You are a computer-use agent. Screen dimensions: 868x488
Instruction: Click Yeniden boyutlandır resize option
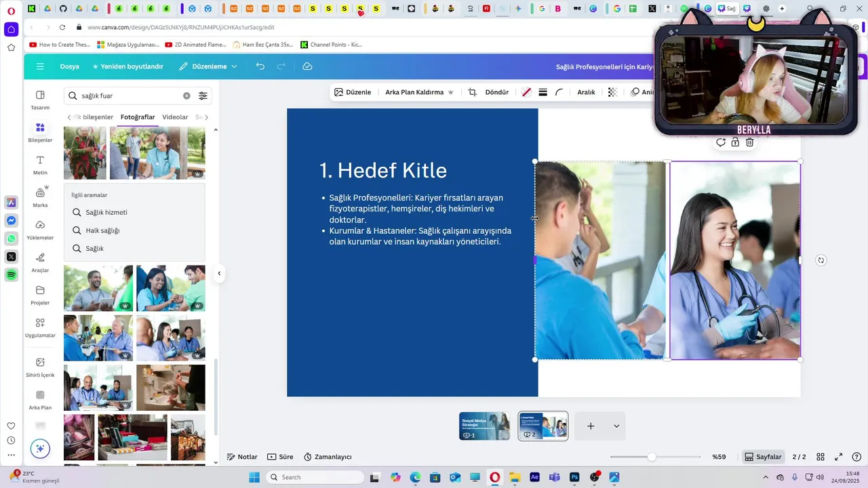127,66
